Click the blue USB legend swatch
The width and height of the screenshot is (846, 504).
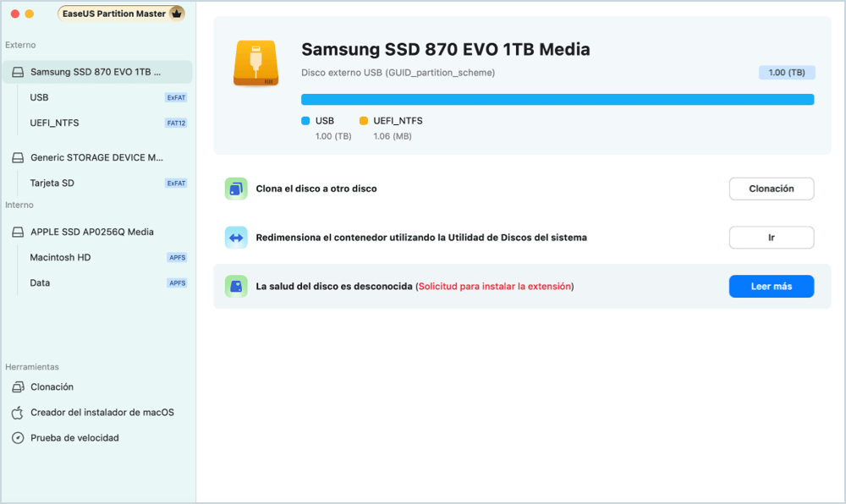[x=305, y=121]
